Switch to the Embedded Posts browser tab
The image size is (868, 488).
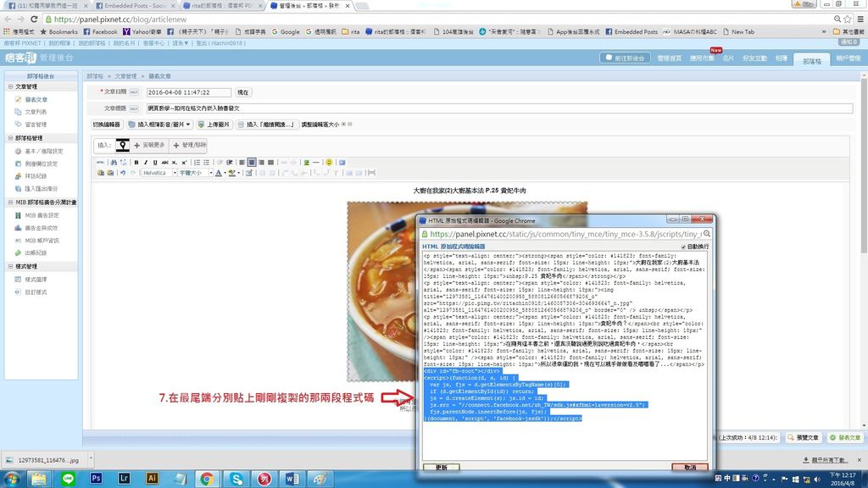[x=135, y=6]
